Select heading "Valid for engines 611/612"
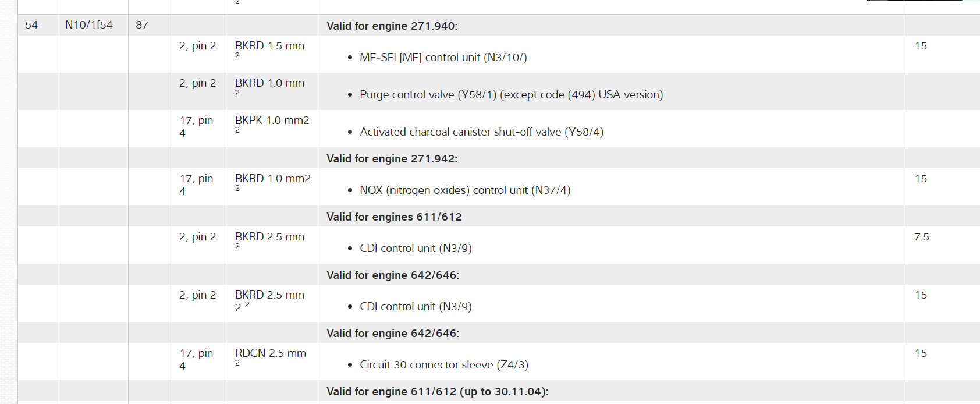980x404 pixels. tap(393, 217)
